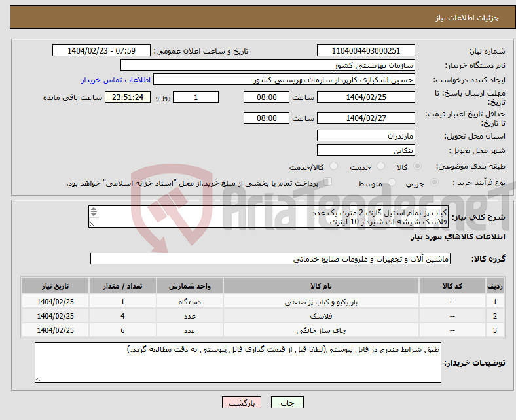Click the شماره نیاز field 1104004403000251
This screenshot has width=516, height=420.
point(365,50)
